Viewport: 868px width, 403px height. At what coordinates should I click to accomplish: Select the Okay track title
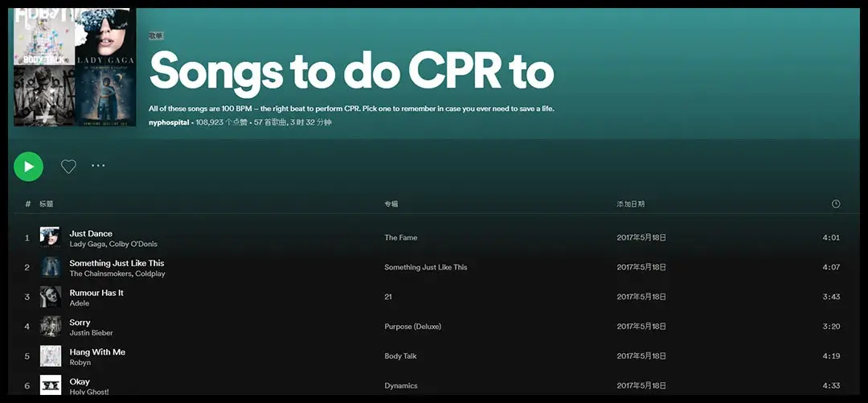coord(80,382)
